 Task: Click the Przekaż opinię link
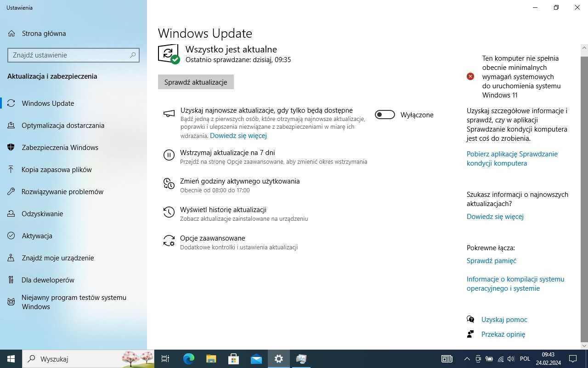(x=503, y=334)
